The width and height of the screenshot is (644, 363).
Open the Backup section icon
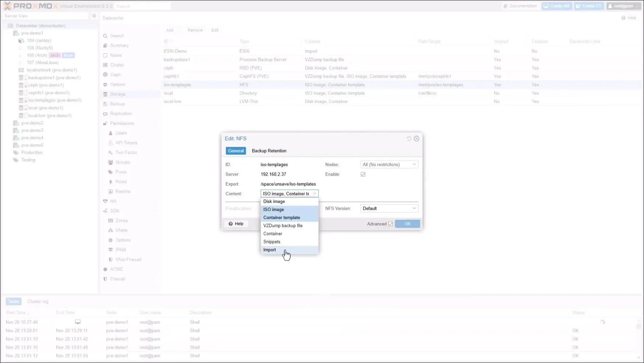pos(105,104)
